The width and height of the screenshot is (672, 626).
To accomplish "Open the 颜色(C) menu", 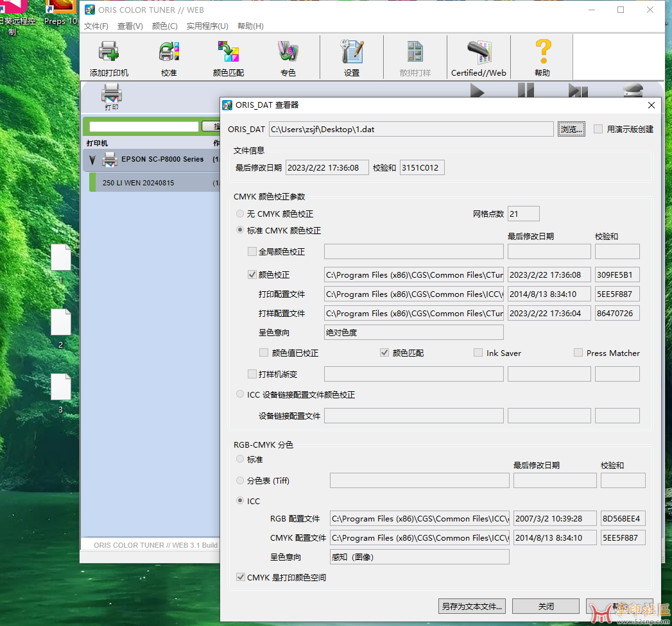I will (164, 26).
